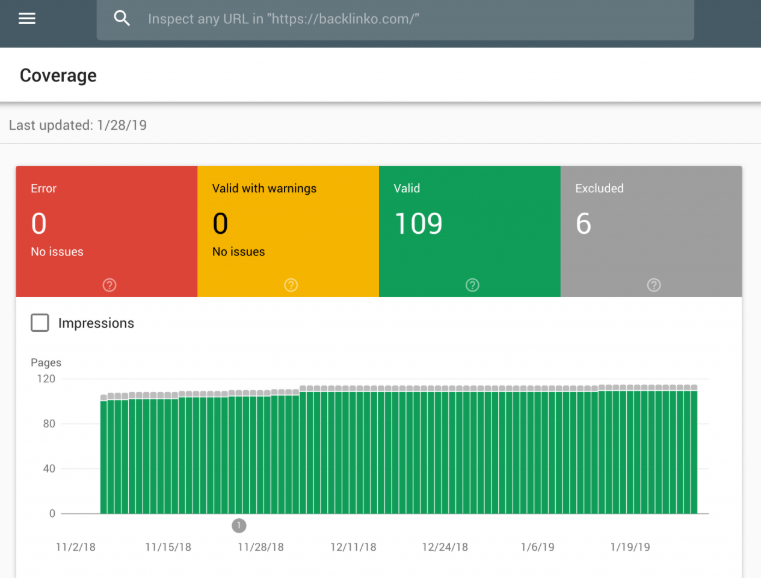Open help icon on Valid card
This screenshot has height=578, width=761.
pyautogui.click(x=472, y=285)
